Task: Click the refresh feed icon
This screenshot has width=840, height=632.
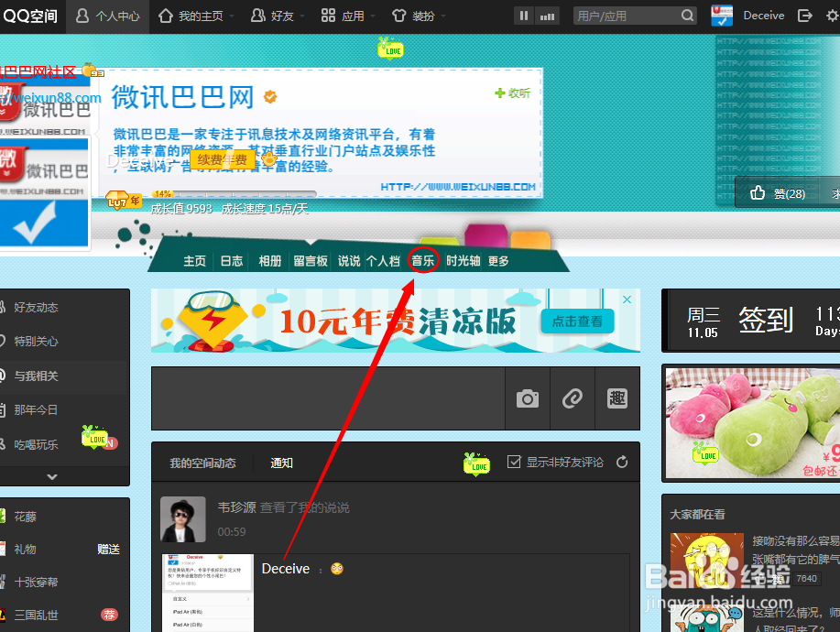Action: (621, 462)
